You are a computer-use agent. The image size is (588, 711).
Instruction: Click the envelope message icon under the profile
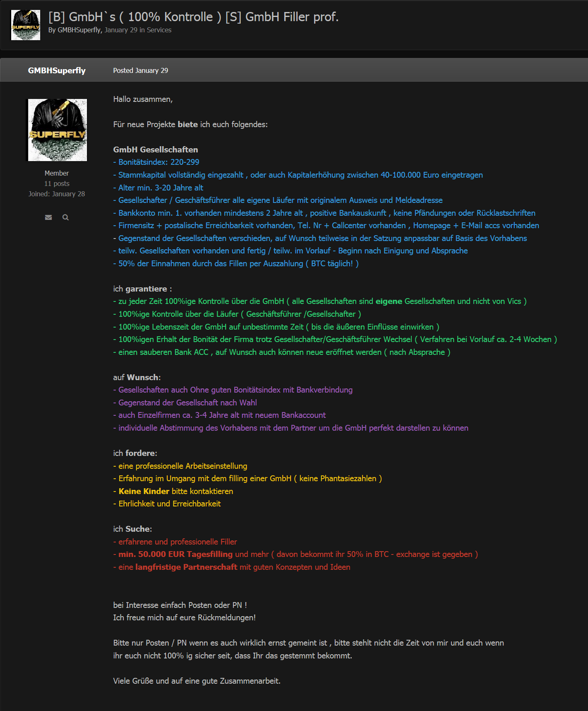point(48,217)
